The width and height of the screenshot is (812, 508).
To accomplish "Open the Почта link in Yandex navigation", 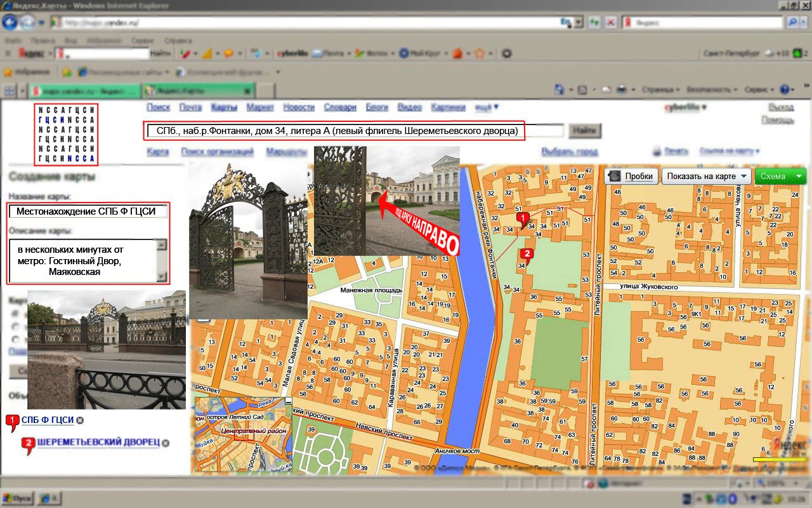I will tap(190, 107).
